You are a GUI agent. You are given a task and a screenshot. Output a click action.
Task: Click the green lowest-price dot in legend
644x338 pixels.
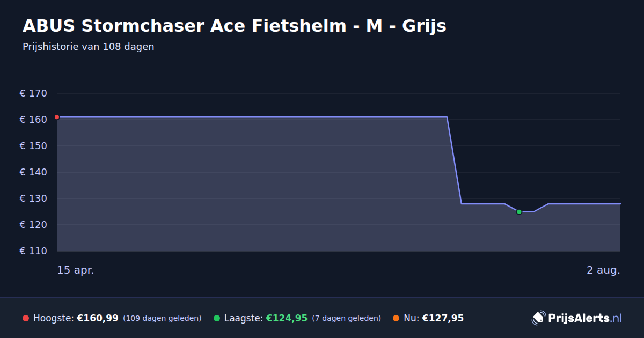217,318
